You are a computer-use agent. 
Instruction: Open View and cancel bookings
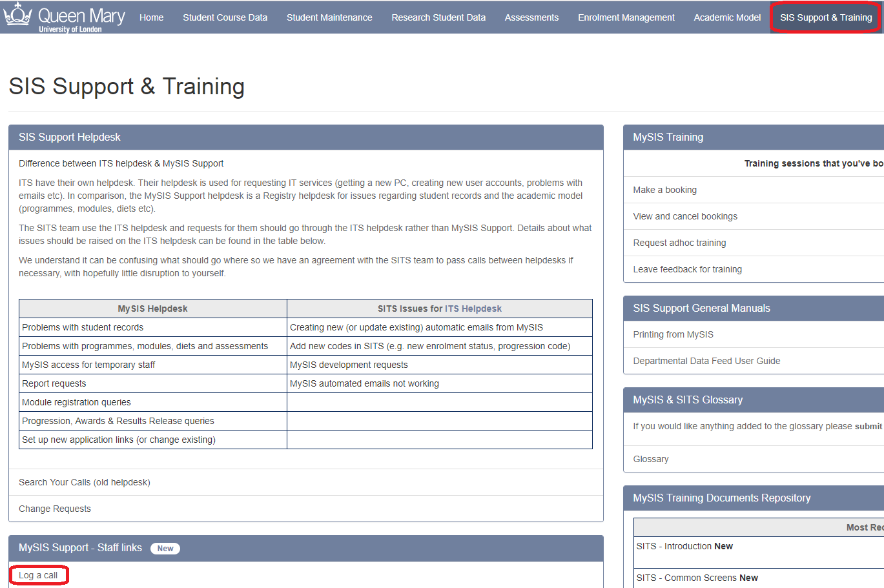tap(685, 216)
